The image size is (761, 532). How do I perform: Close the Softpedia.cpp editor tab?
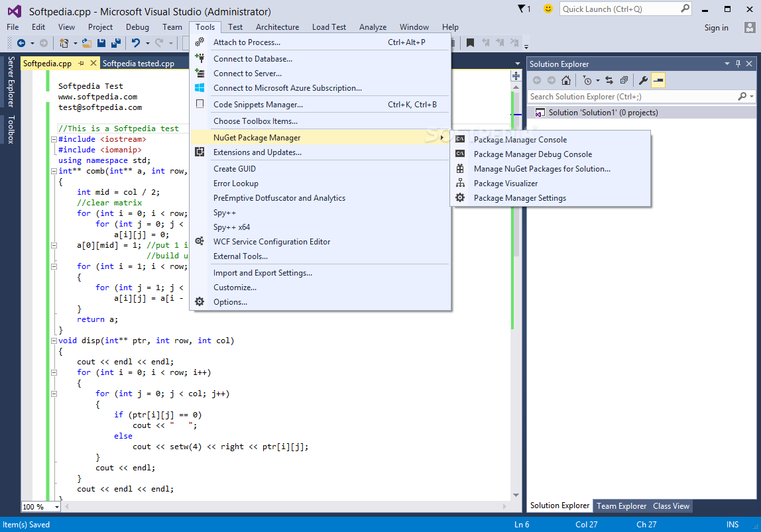tap(93, 64)
